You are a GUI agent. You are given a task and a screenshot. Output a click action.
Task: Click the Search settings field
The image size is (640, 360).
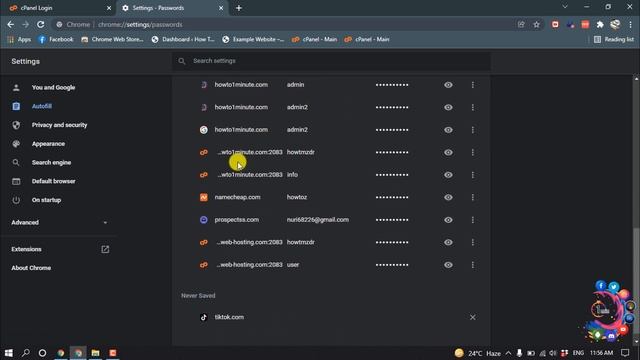[x=331, y=61]
